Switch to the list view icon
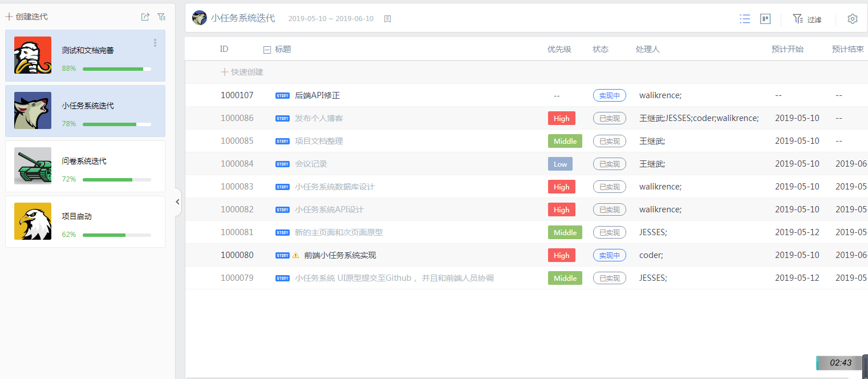This screenshot has height=379, width=868. (744, 19)
